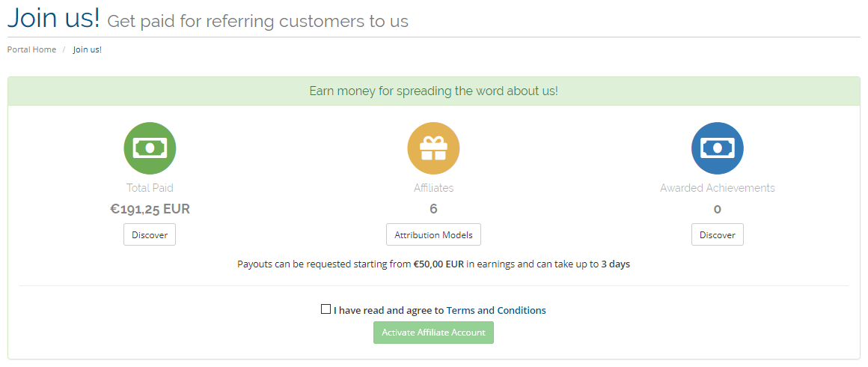
Task: Tick the Terms and Conditions agreement checkbox
Action: pyautogui.click(x=326, y=309)
